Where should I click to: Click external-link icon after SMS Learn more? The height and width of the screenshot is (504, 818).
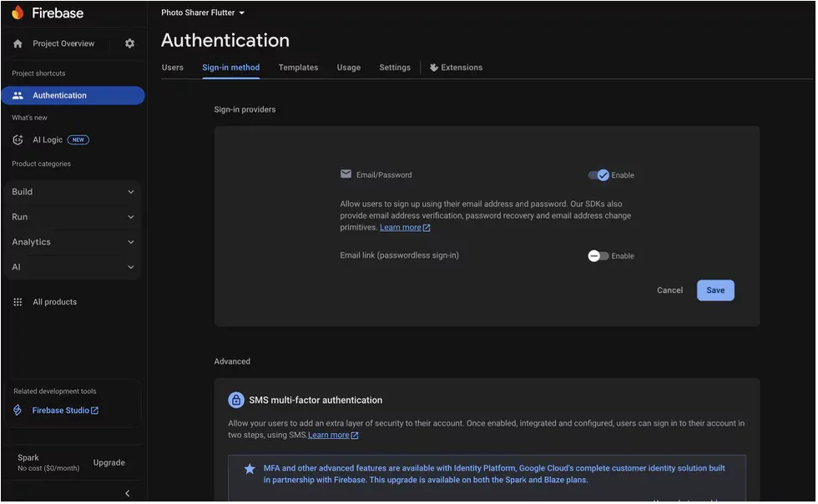pyautogui.click(x=355, y=436)
